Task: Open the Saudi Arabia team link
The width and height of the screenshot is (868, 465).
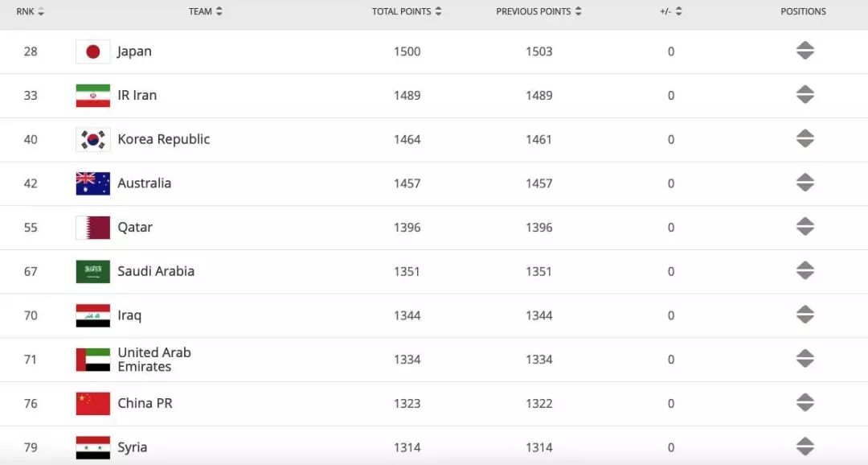Action: click(x=156, y=271)
